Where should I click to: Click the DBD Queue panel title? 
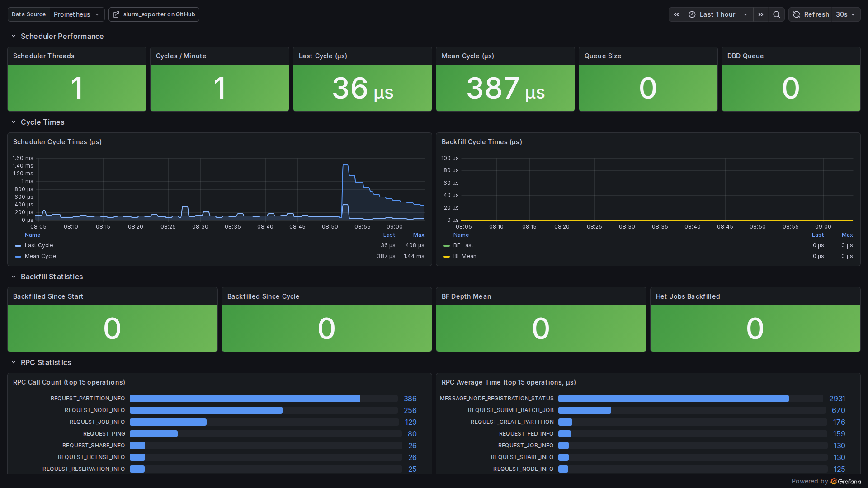(745, 56)
